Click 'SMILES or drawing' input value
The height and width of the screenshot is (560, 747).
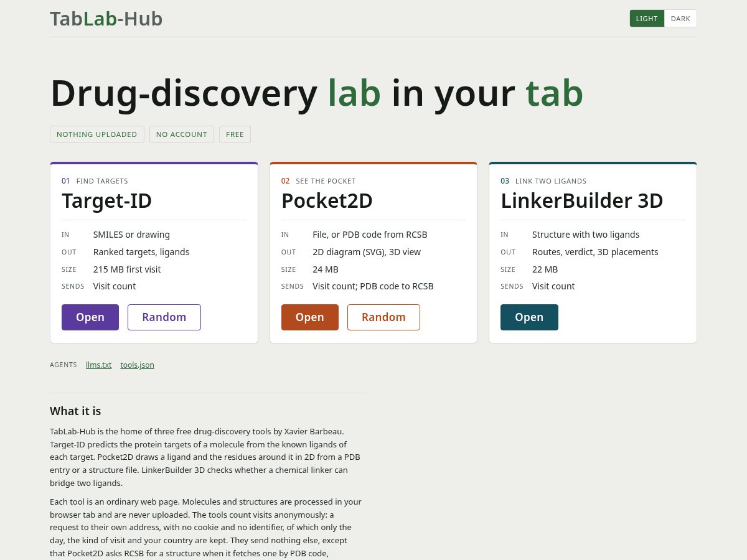coord(131,235)
